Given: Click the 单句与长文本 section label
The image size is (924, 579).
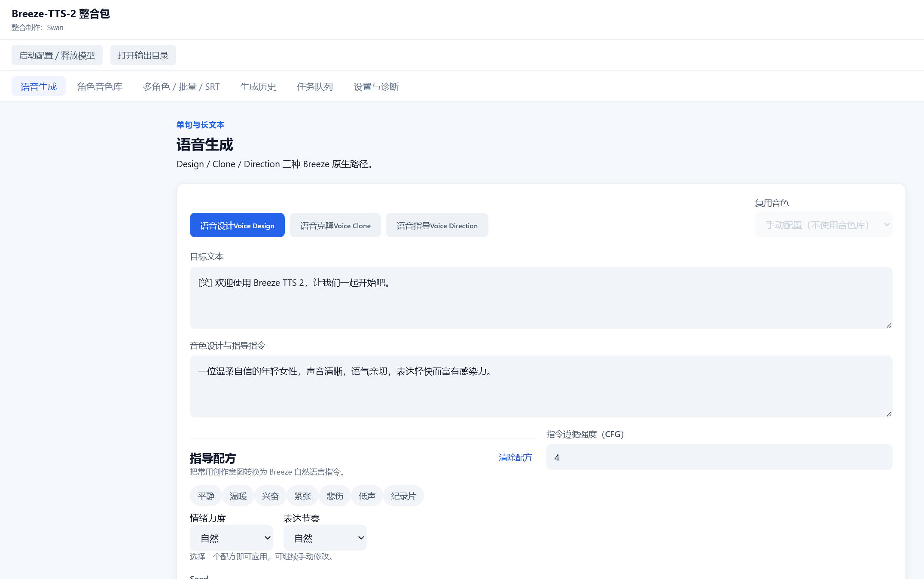Looking at the screenshot, I should (200, 125).
